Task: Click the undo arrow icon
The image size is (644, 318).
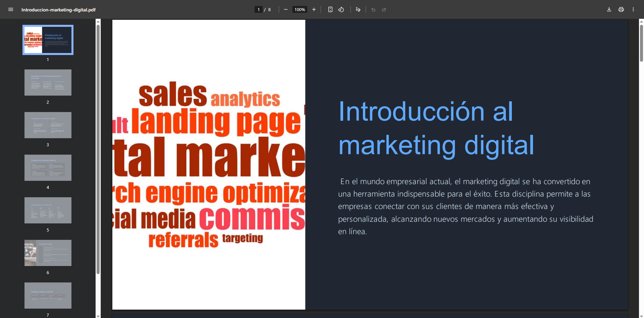Action: (373, 10)
